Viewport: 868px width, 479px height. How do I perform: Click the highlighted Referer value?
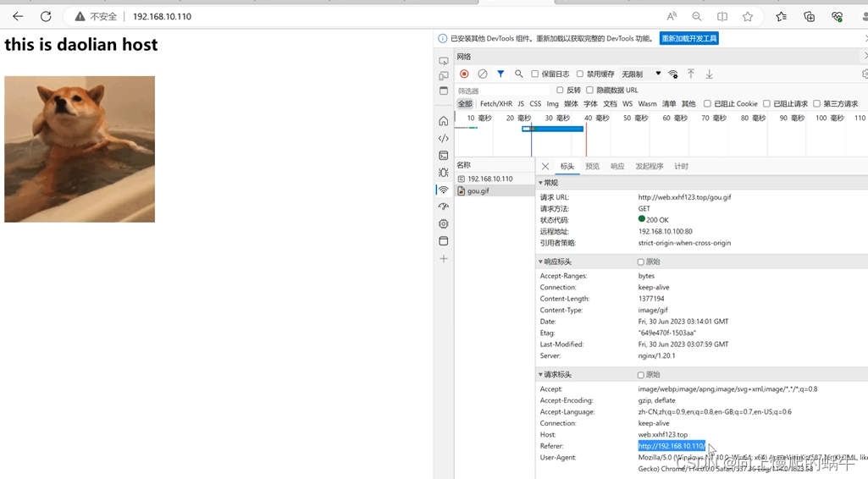[672, 446]
